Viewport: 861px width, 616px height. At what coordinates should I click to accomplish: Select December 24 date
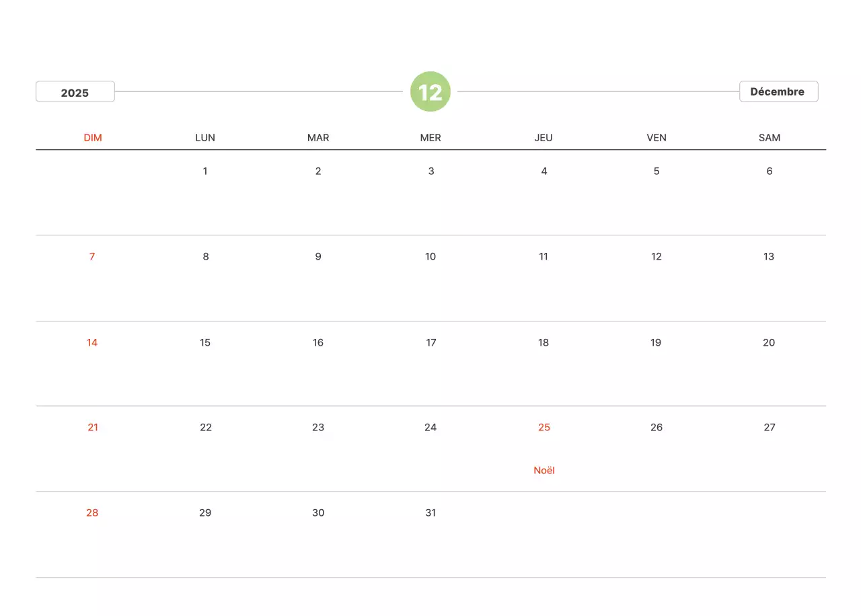point(430,428)
